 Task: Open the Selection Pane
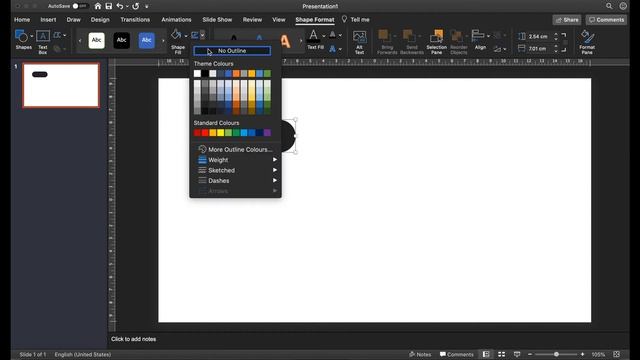click(x=436, y=42)
